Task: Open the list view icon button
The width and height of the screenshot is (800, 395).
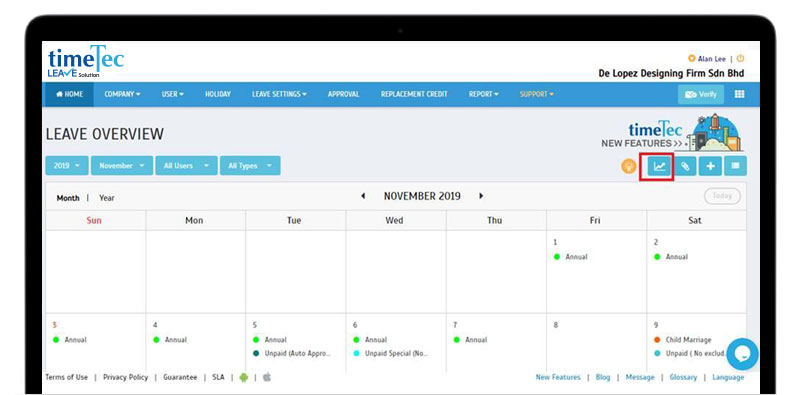Action: click(735, 166)
